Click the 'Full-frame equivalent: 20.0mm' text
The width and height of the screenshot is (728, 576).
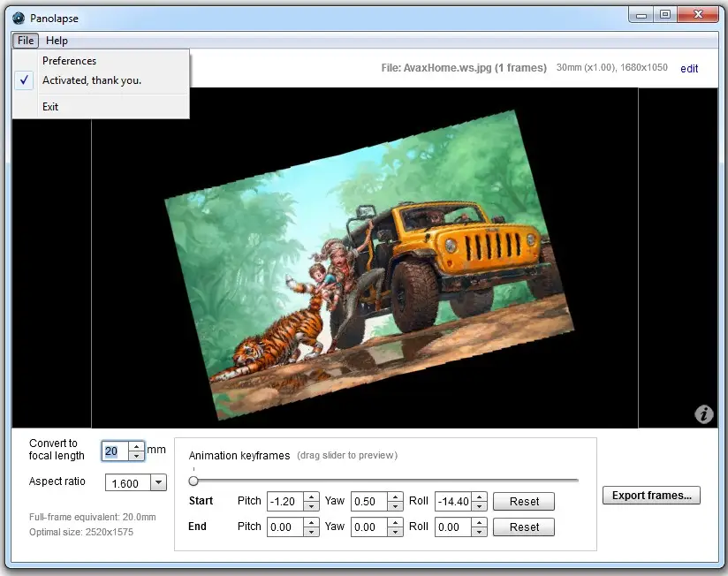93,517
